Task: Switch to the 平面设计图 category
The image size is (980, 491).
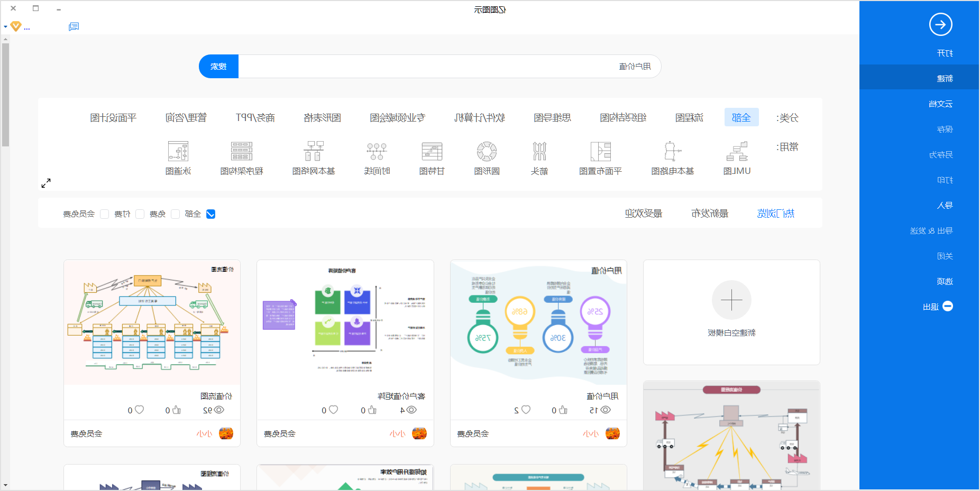Action: tap(113, 117)
